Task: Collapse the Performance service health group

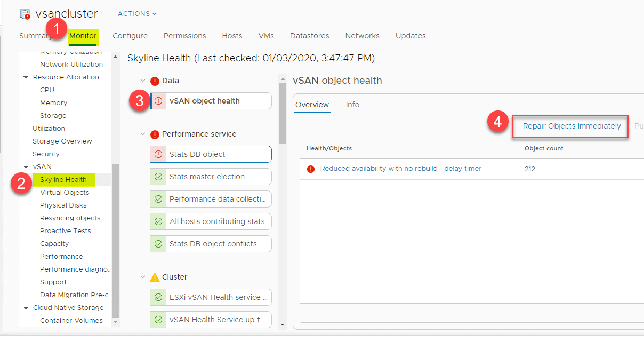Action: (143, 134)
